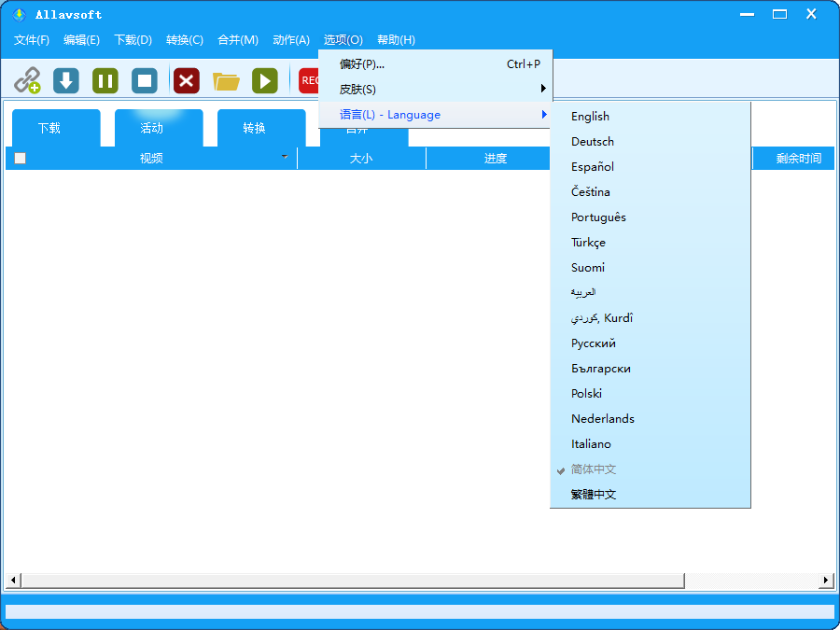Expand the 语言(L) - Language submenu arrow

[542, 114]
